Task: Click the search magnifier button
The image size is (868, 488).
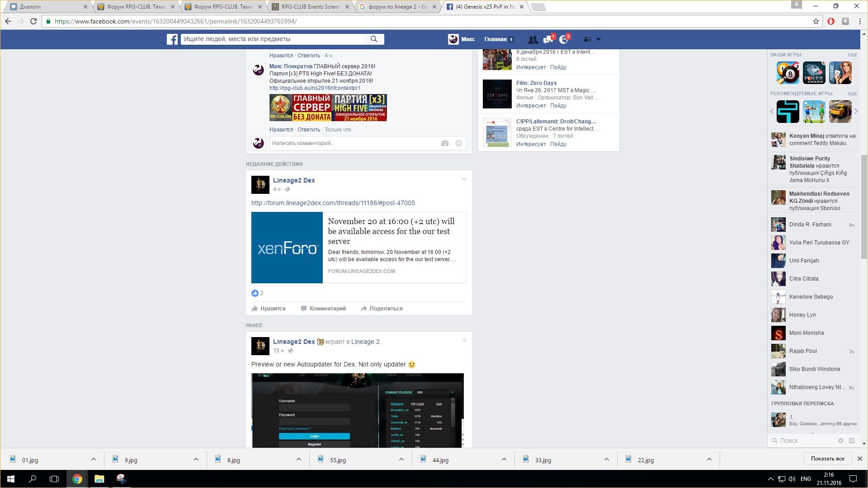Action: point(374,39)
